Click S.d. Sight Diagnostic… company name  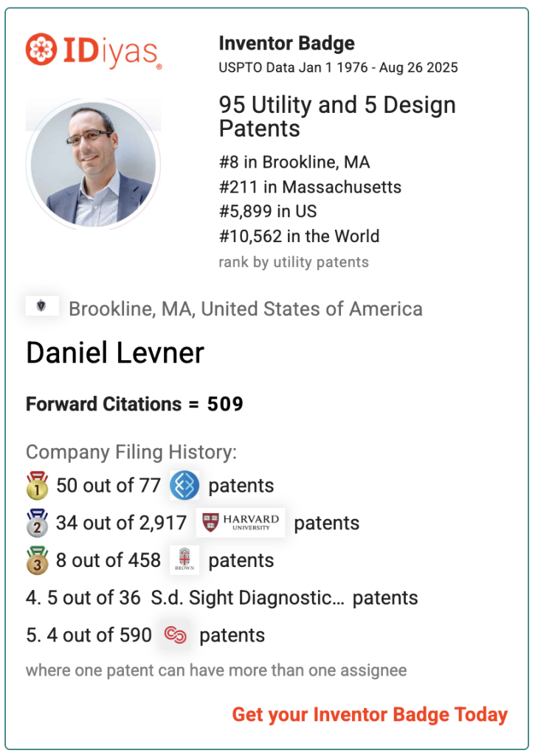pos(248,598)
